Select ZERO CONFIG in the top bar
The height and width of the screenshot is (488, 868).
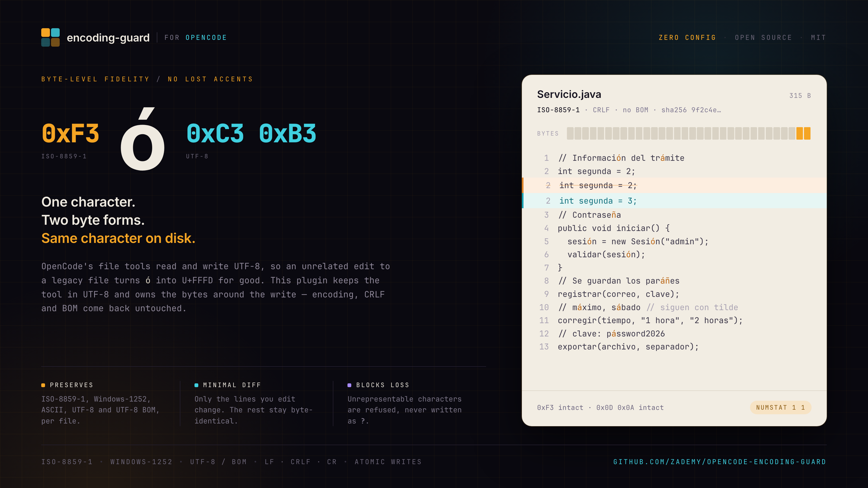687,38
